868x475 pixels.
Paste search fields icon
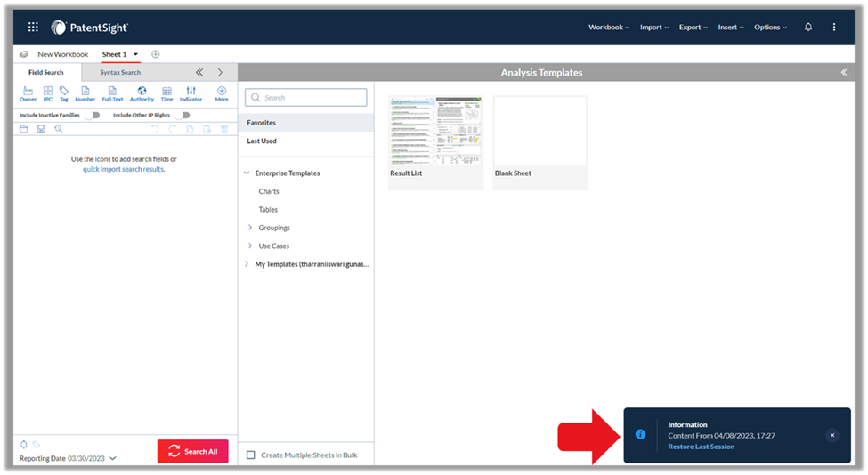pyautogui.click(x=207, y=129)
